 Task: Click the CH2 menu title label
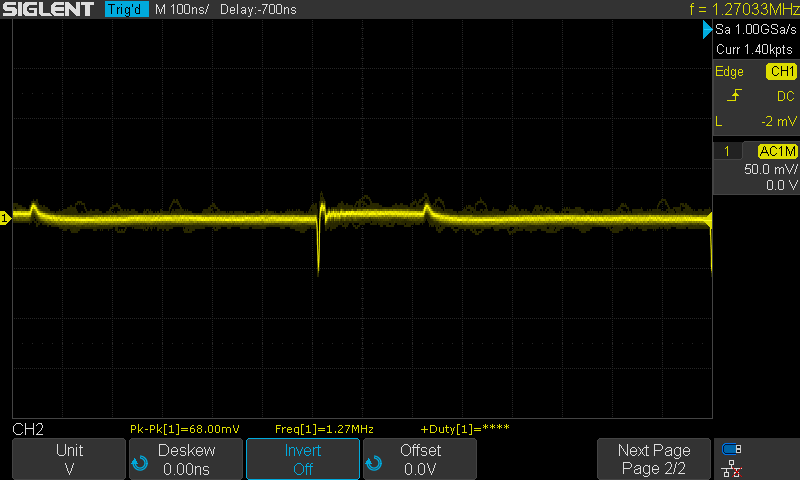point(28,429)
